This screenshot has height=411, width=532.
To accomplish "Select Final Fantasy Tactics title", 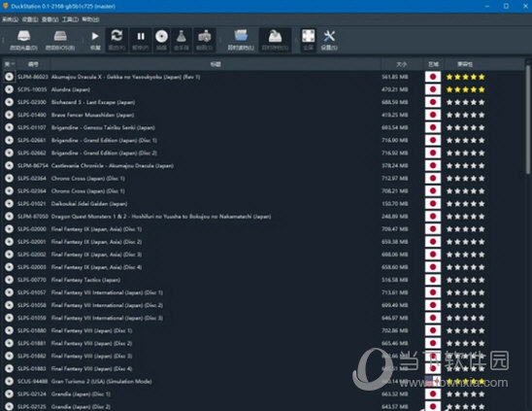I will 85,280.
